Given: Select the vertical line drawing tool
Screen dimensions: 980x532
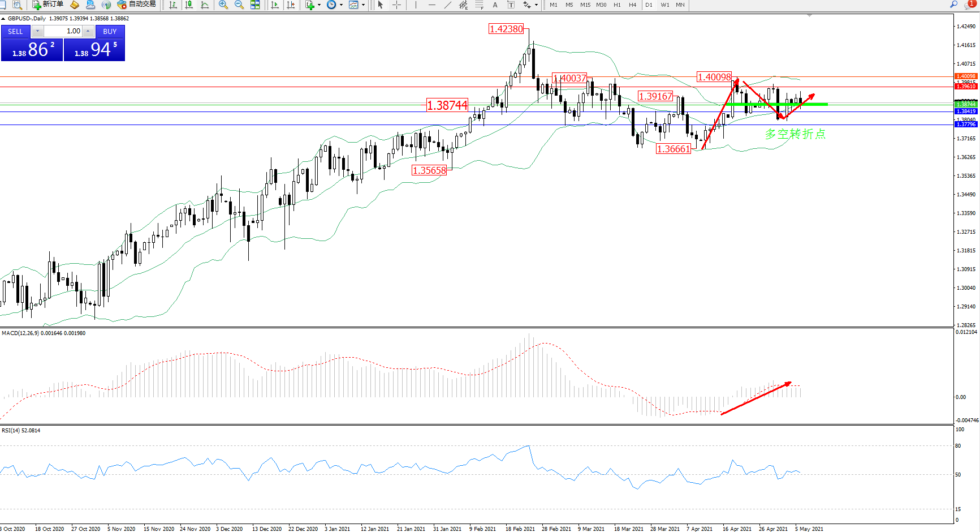Looking at the screenshot, I should pos(416,5).
